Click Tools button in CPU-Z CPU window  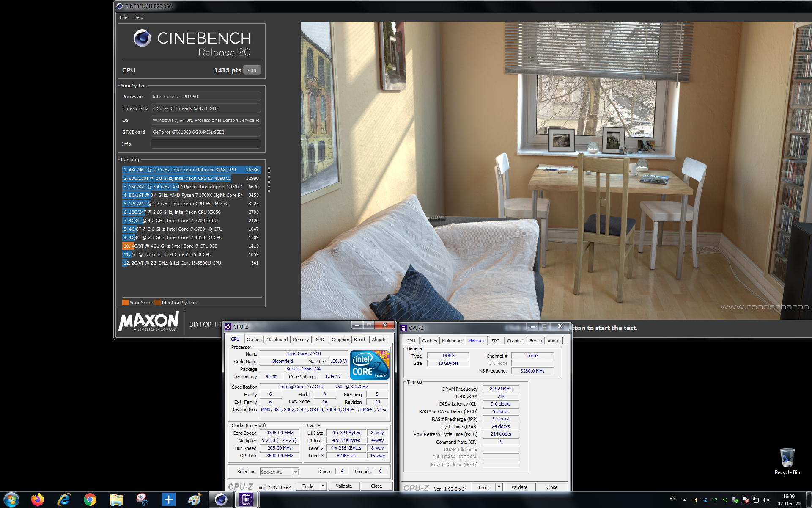(x=308, y=486)
